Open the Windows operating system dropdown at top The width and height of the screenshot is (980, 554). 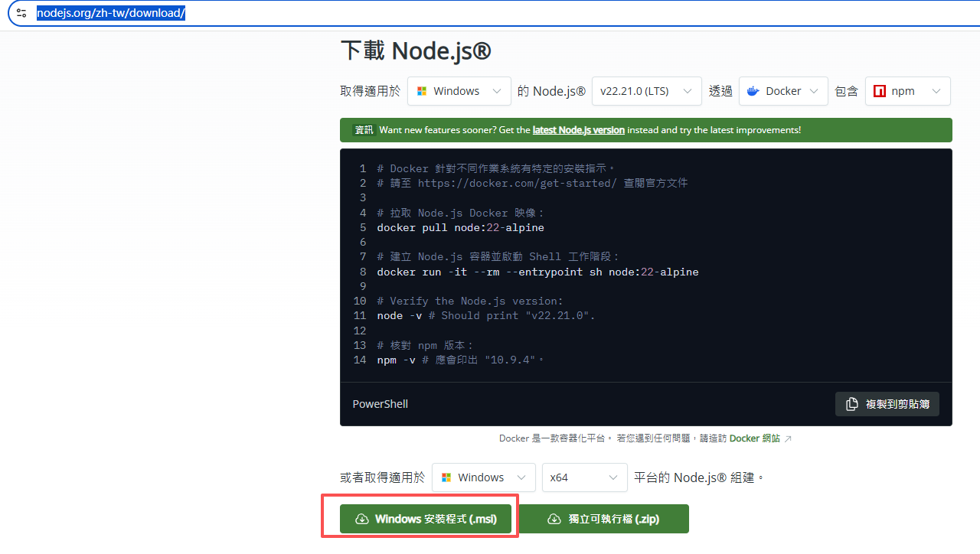click(459, 91)
